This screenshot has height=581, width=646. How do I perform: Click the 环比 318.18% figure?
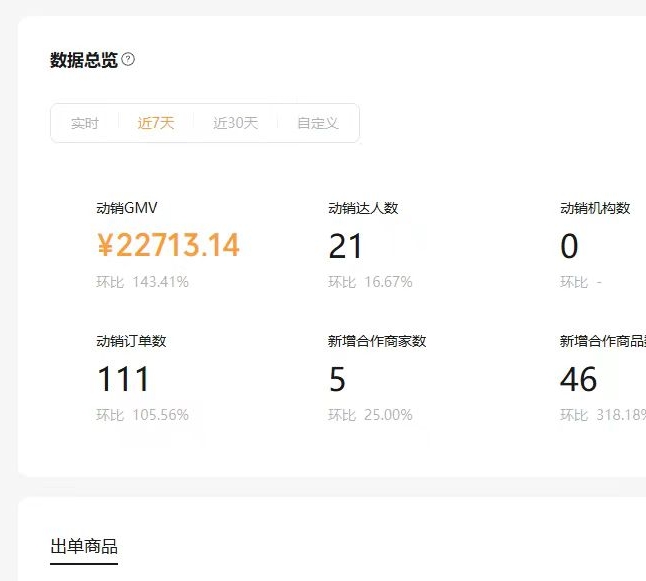[603, 415]
